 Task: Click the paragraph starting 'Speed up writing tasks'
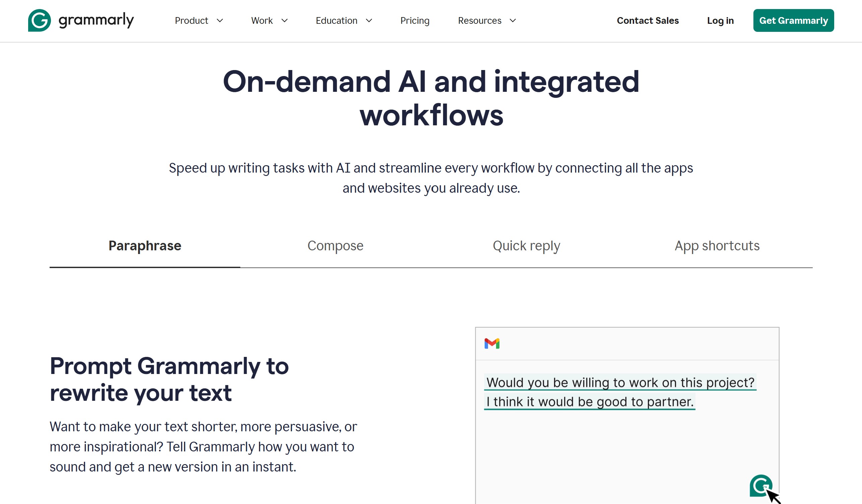click(x=431, y=178)
